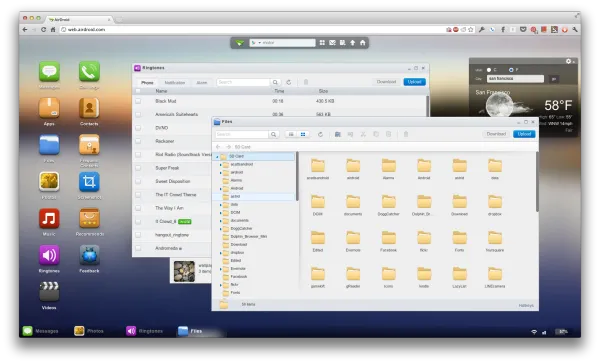
Task: Click the cut scissors icon in Files toolbar
Action: point(363,134)
